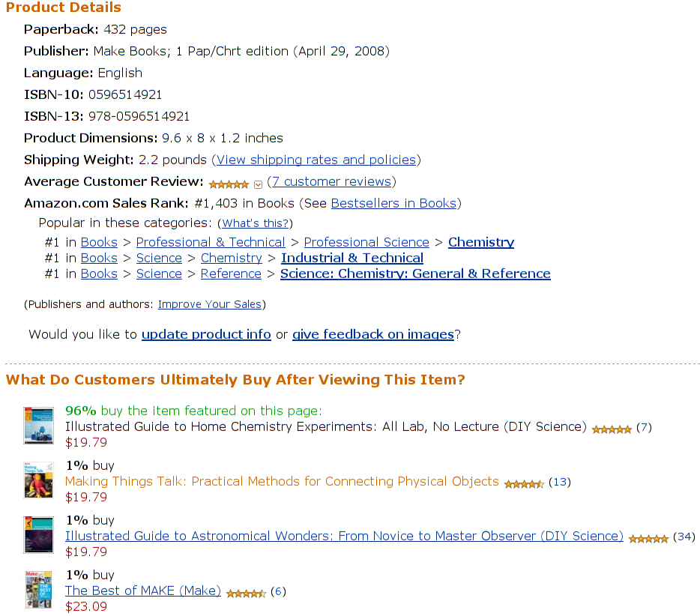Open the Making Things Talk book thumbnail
Screen dimensions: 700x616
click(x=38, y=480)
